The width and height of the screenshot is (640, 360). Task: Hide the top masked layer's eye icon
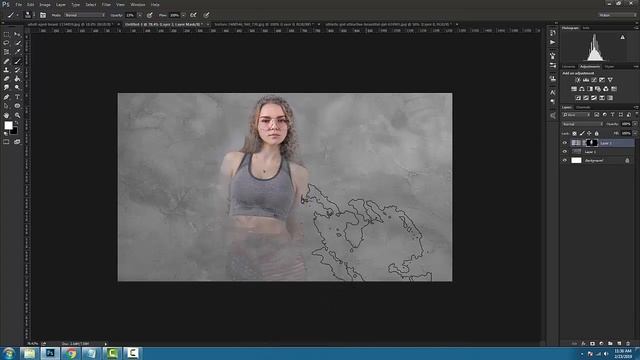565,143
